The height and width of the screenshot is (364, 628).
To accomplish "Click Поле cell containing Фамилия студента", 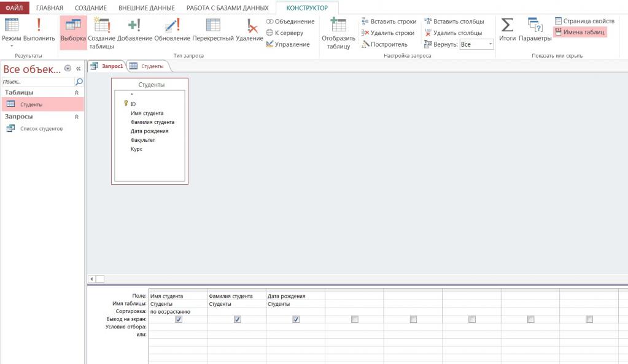I will coord(237,296).
